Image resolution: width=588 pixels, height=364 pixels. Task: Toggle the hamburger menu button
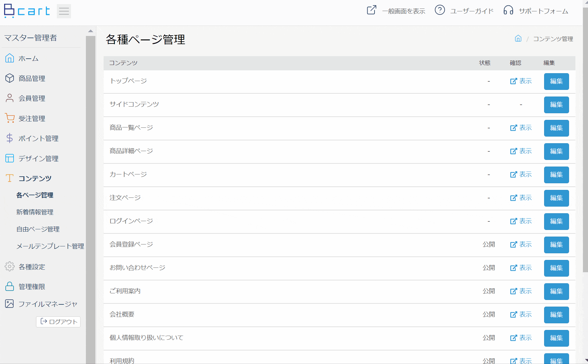[x=64, y=11]
